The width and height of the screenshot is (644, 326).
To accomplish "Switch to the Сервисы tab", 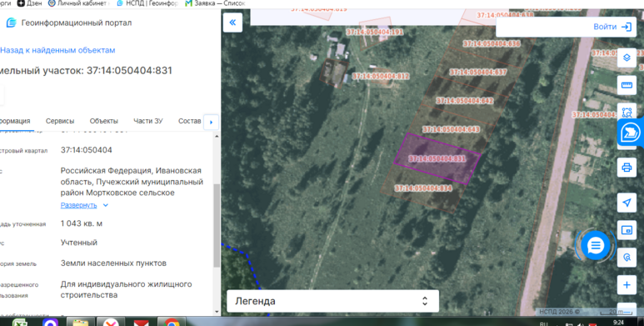I will pyautogui.click(x=60, y=121).
